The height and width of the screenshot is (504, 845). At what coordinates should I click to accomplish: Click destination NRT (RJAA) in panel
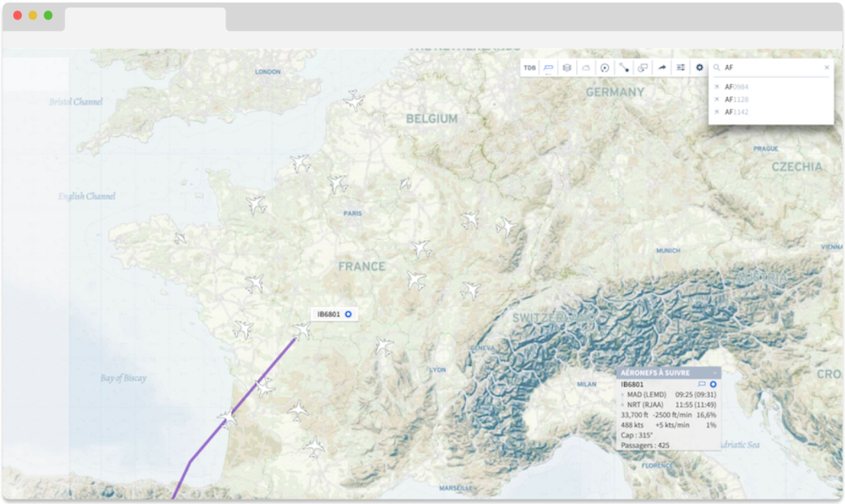click(x=646, y=405)
